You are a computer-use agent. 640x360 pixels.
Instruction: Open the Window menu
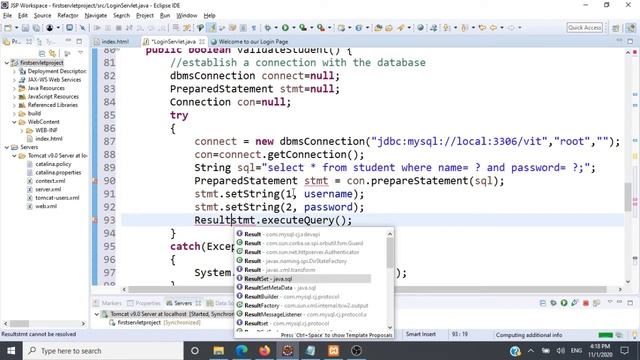(187, 16)
